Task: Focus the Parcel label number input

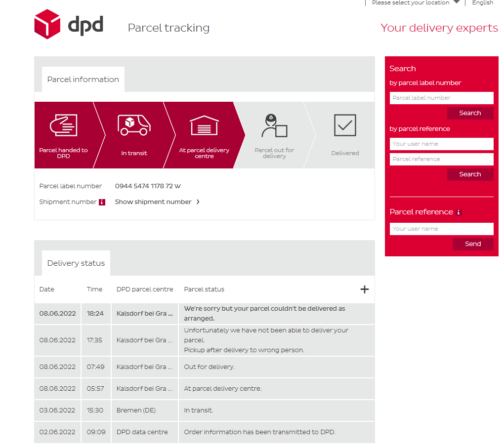Action: click(441, 98)
